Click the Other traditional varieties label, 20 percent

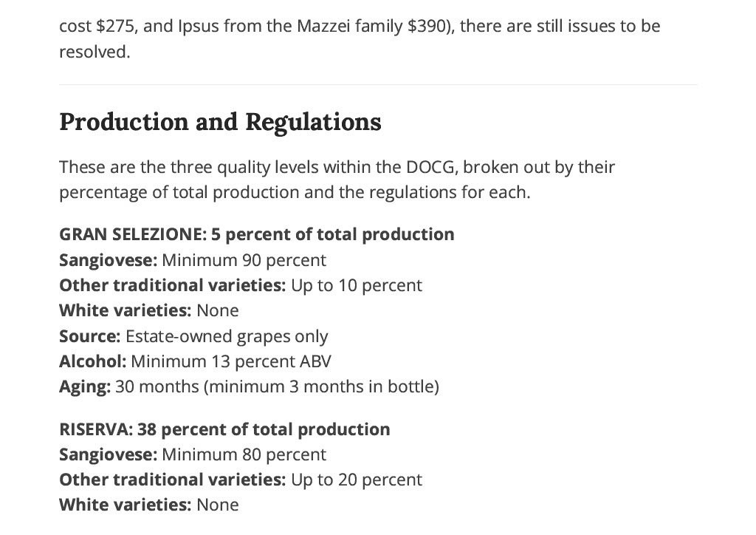[x=173, y=480]
